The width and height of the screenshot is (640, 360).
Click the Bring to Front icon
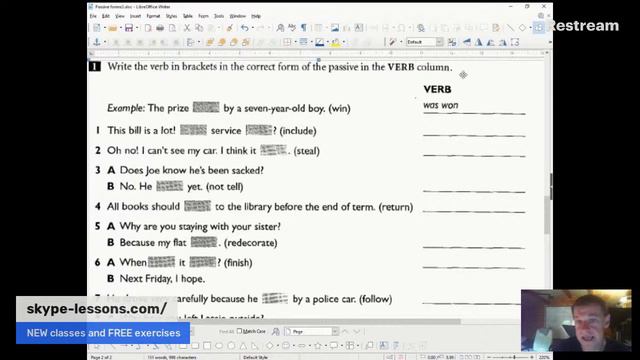coord(210,42)
